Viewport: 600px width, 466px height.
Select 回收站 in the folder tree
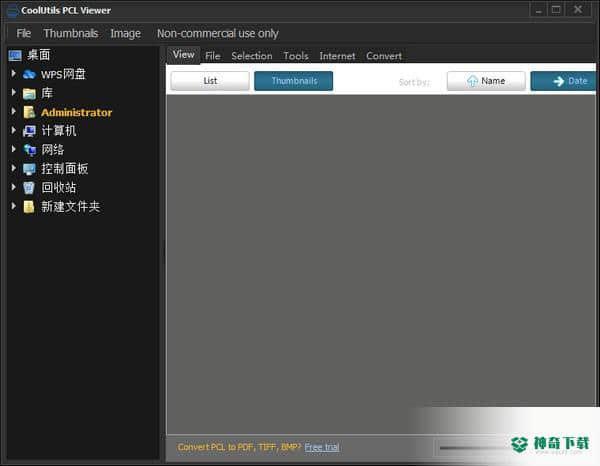pos(59,187)
